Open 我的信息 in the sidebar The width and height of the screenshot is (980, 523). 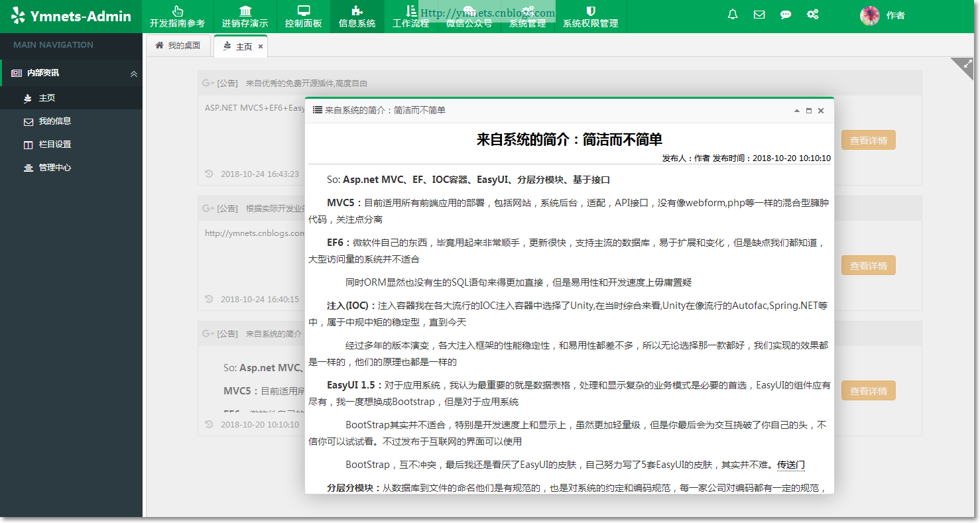[x=71, y=121]
